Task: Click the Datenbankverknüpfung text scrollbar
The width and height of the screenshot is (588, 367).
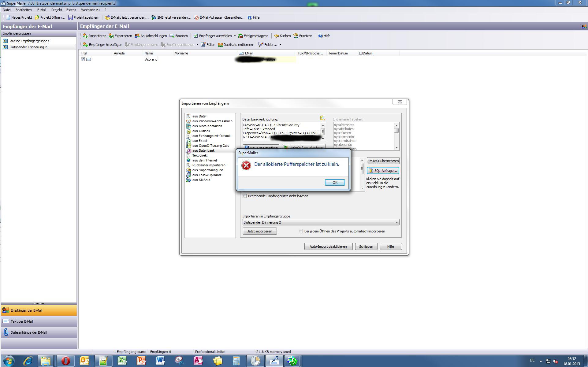Action: (x=323, y=132)
